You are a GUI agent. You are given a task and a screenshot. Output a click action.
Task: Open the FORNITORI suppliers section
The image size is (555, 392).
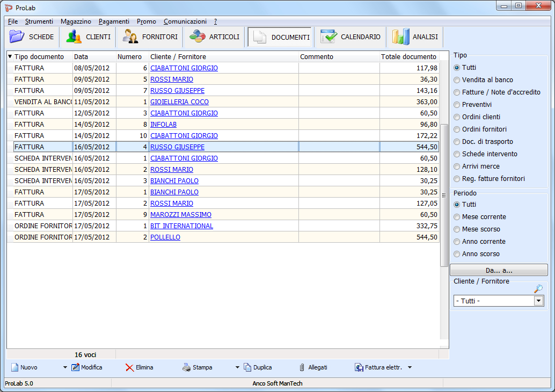coord(150,37)
